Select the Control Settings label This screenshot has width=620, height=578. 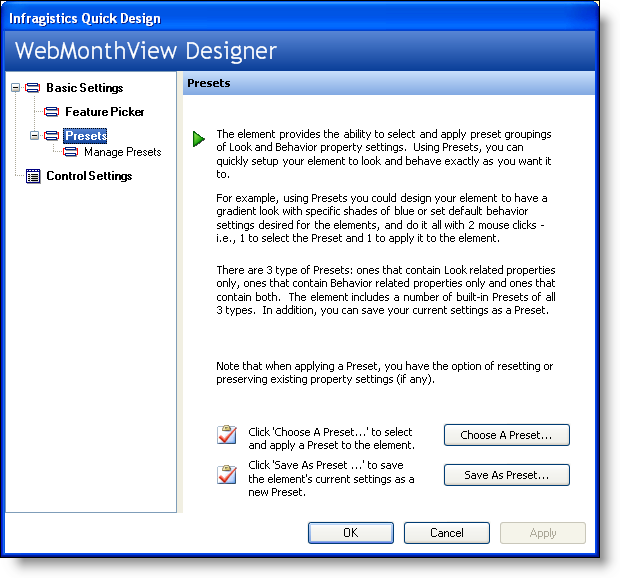point(89,176)
